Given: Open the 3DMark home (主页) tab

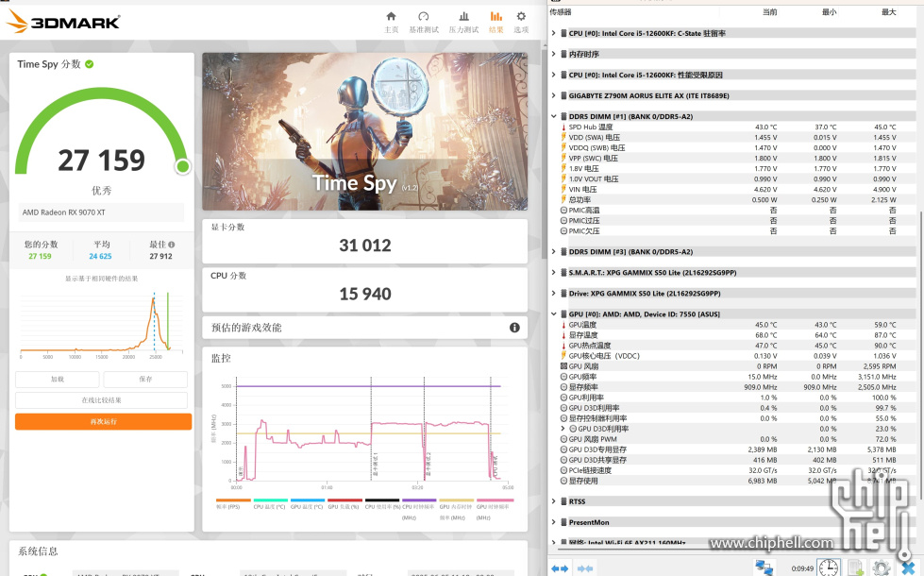Looking at the screenshot, I should tap(392, 22).
